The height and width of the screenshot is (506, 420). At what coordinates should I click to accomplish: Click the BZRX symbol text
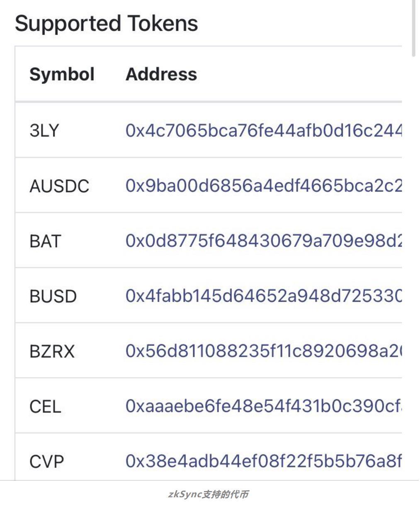point(52,352)
